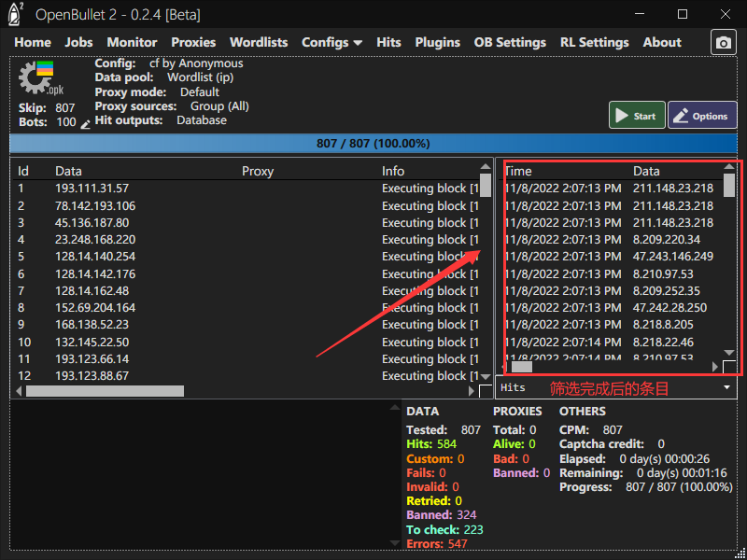Open the Proxies tab
747x560 pixels.
click(x=193, y=42)
